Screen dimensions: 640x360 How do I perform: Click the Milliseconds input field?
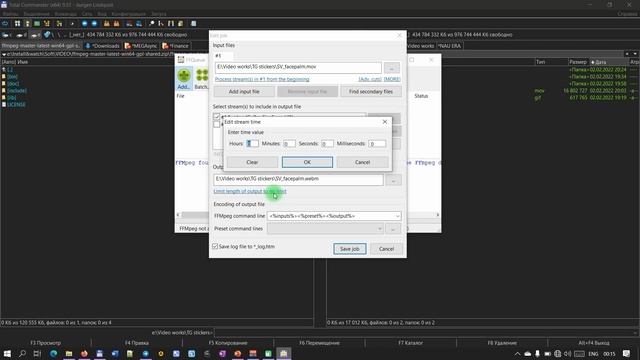click(x=377, y=144)
